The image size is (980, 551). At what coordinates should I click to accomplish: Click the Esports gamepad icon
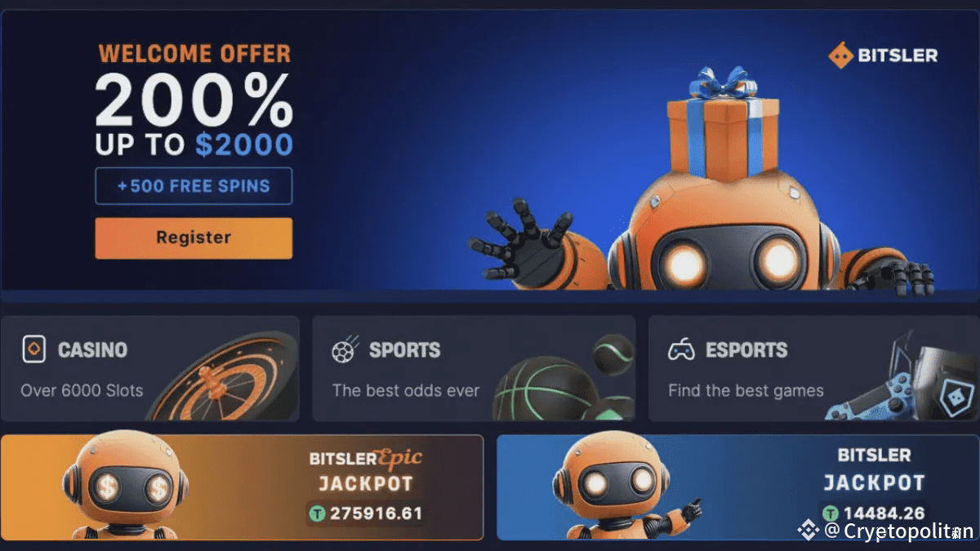click(x=681, y=350)
